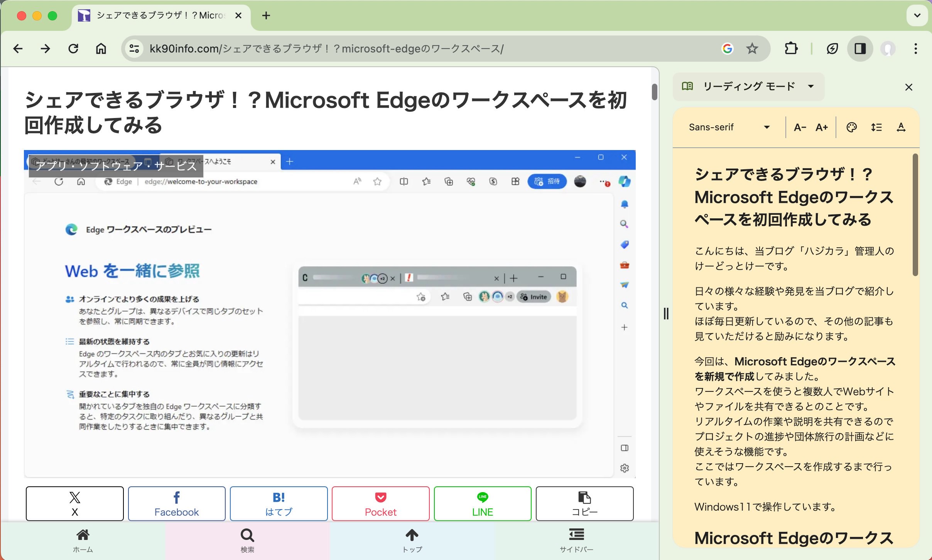Open the line spacing icon
Image resolution: width=932 pixels, height=560 pixels.
[x=876, y=127]
